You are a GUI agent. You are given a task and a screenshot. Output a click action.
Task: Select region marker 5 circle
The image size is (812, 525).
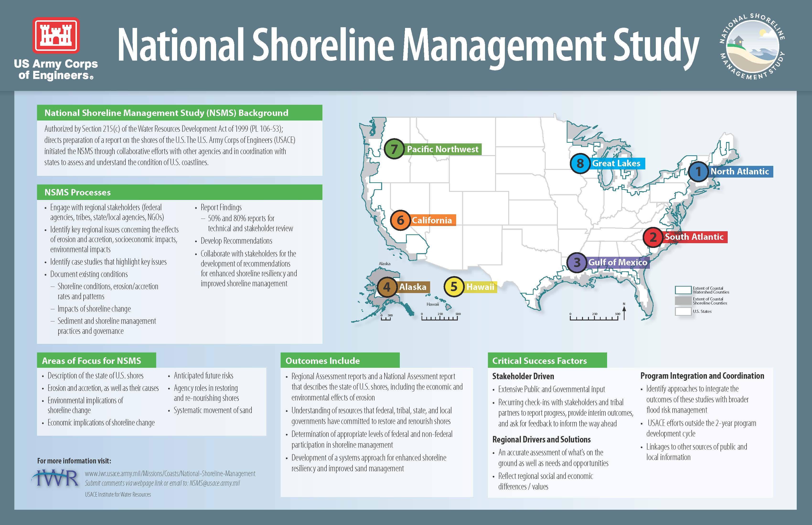point(454,286)
